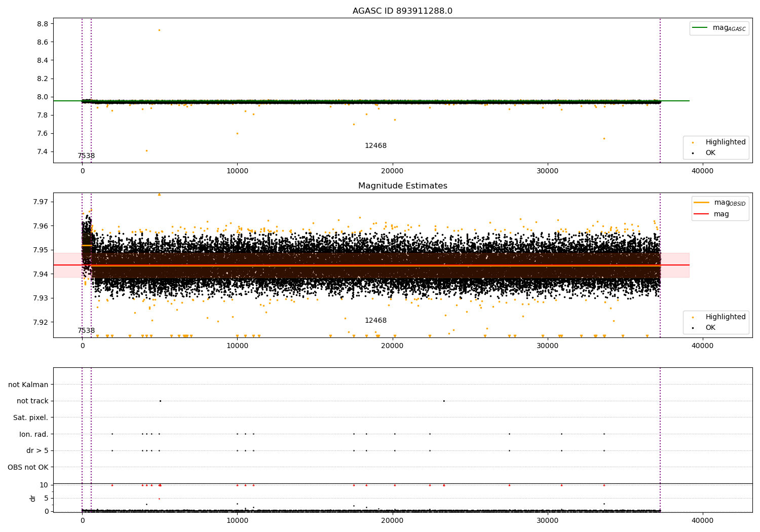Click the AGASC ID 893911288.0 title
This screenshot has height=532, width=760.
coord(402,11)
